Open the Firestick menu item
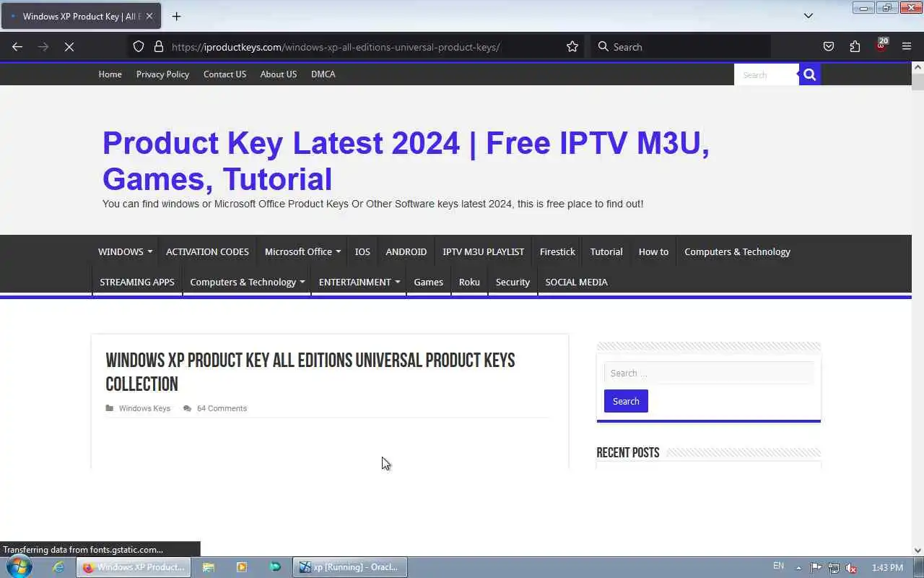The image size is (924, 578). (x=557, y=251)
